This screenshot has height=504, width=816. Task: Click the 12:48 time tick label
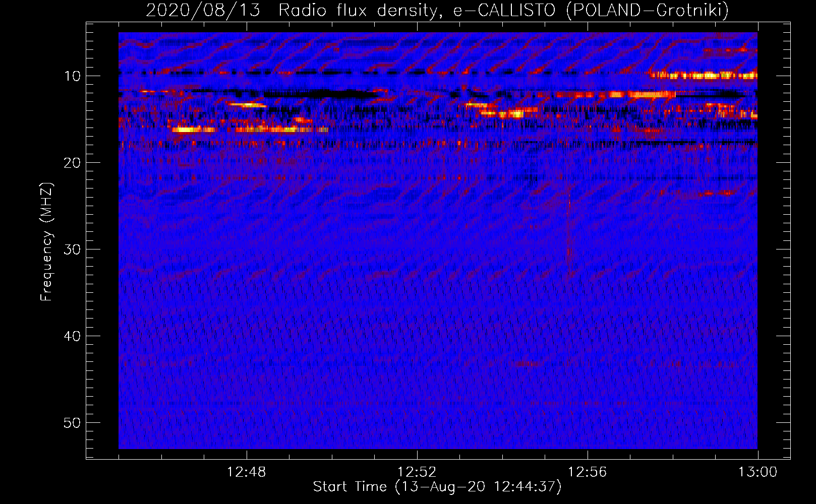tap(247, 472)
